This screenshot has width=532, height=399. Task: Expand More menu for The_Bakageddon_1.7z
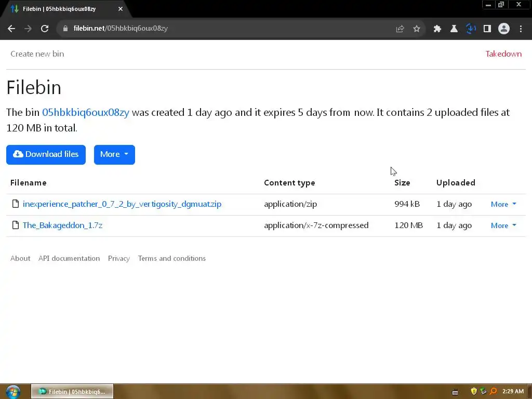point(503,225)
